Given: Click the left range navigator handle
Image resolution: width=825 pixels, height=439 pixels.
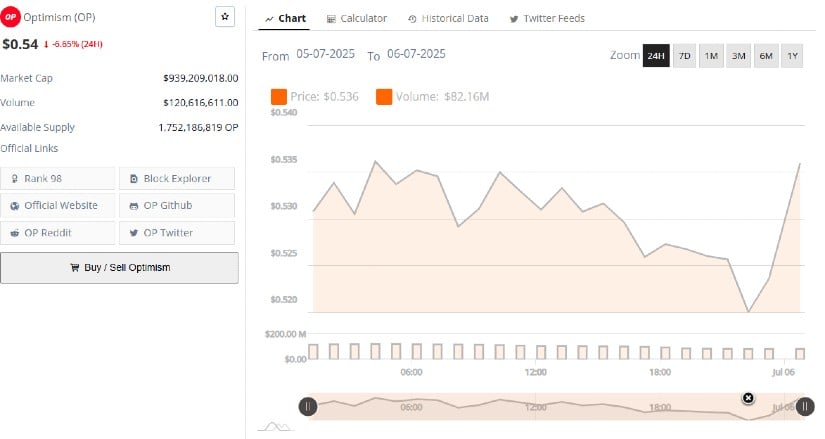Looking at the screenshot, I should point(308,406).
